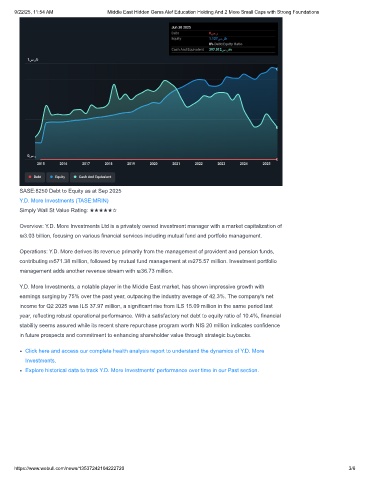This screenshot has height=480, width=370.
Task: Select the 2020 label on chart axis
Action: tap(153, 164)
